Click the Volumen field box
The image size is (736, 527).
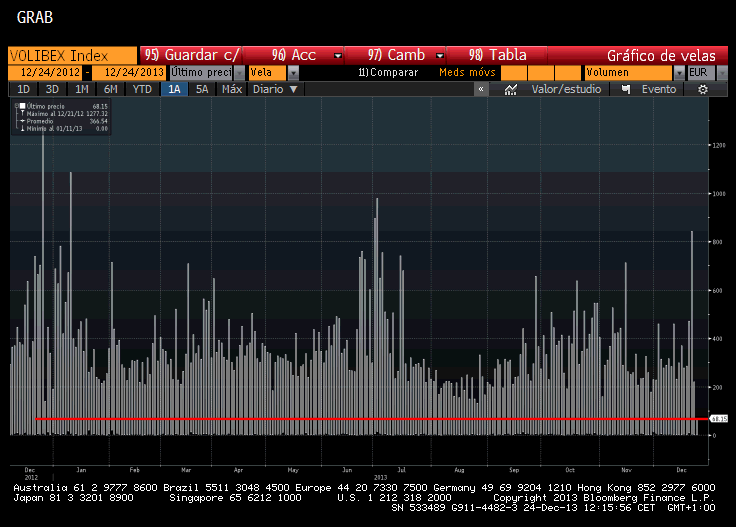tap(629, 73)
